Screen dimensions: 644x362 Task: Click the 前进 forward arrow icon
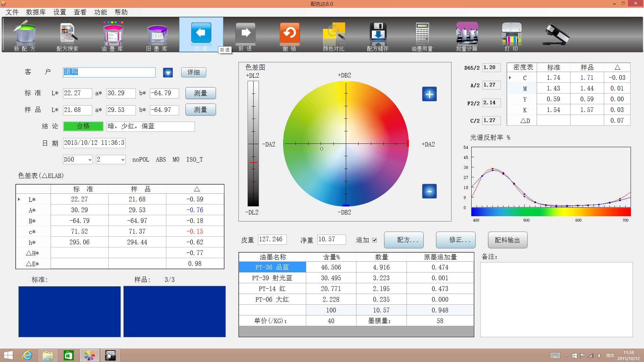click(245, 33)
